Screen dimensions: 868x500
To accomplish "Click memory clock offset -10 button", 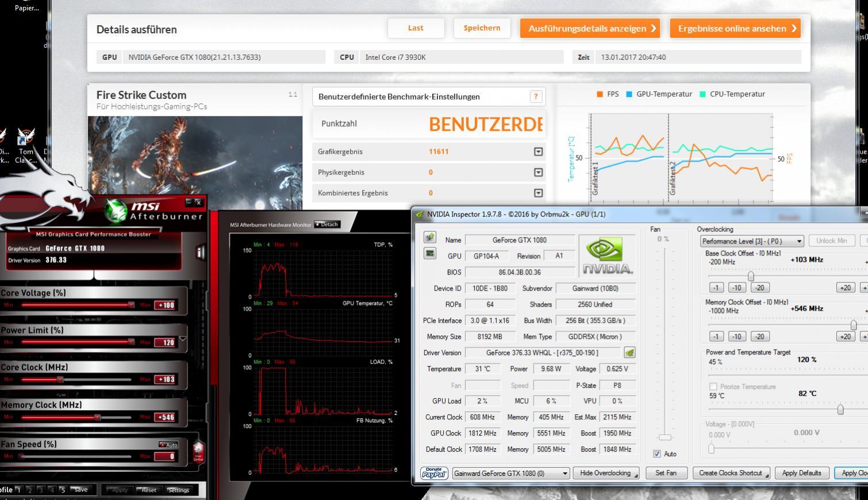I will pyautogui.click(x=737, y=337).
